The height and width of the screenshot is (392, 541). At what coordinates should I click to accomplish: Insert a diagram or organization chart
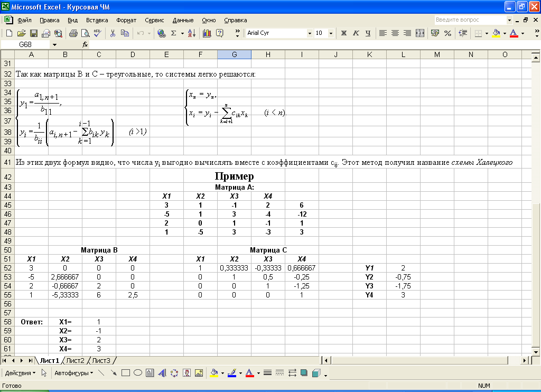coord(174,372)
